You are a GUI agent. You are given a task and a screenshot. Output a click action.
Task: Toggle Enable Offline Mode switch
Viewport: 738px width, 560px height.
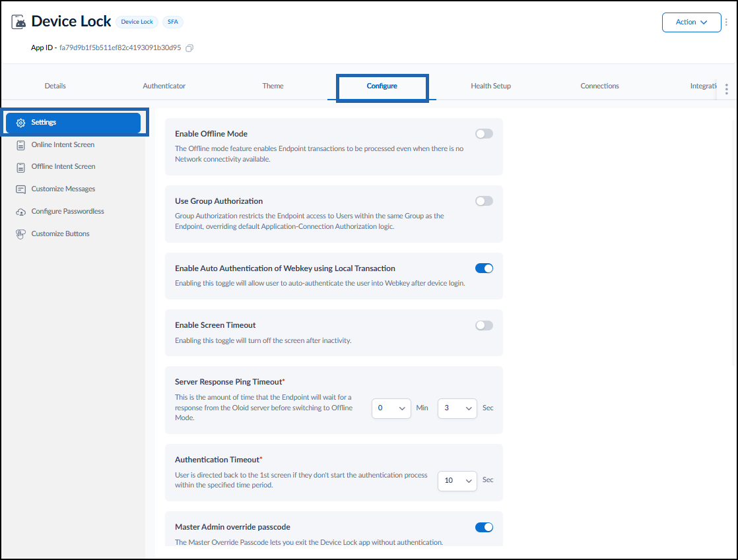[x=484, y=134]
